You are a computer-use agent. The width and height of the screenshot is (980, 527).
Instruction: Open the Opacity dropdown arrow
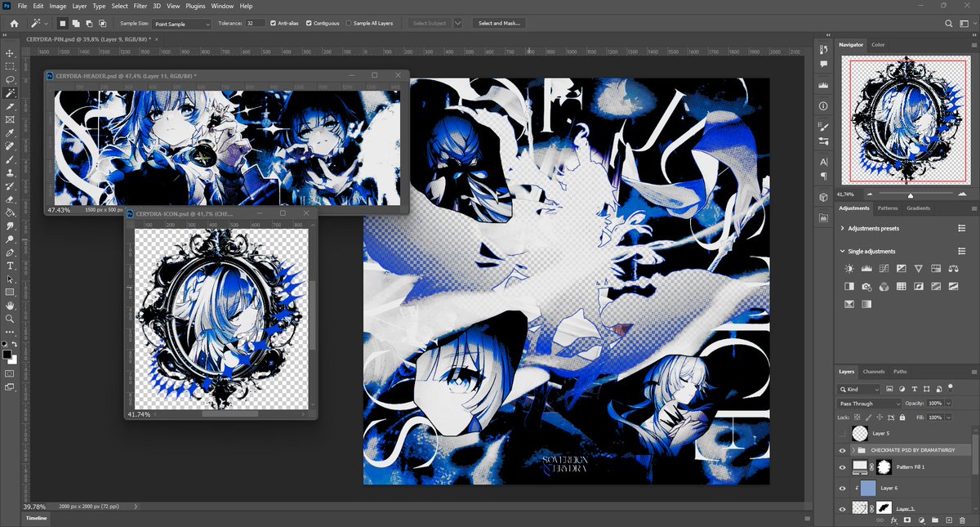click(947, 404)
